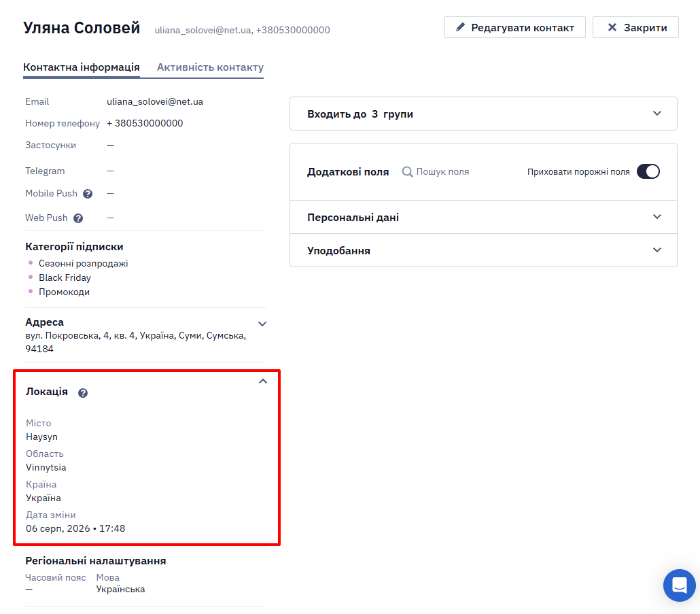Click the email uliana_solovei@net.ua value
700x614 pixels.
[x=155, y=102]
